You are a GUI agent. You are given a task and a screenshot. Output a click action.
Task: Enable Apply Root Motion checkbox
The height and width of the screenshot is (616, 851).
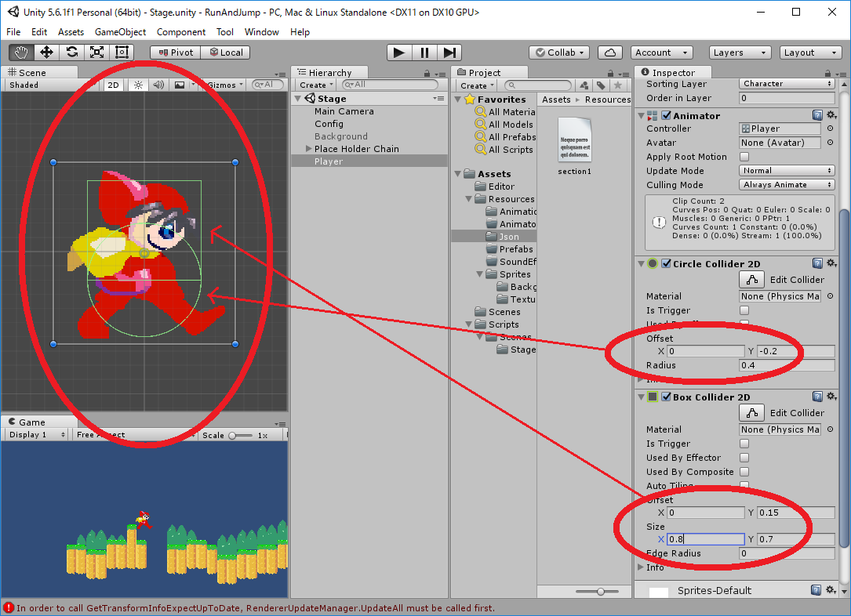pyautogui.click(x=744, y=157)
